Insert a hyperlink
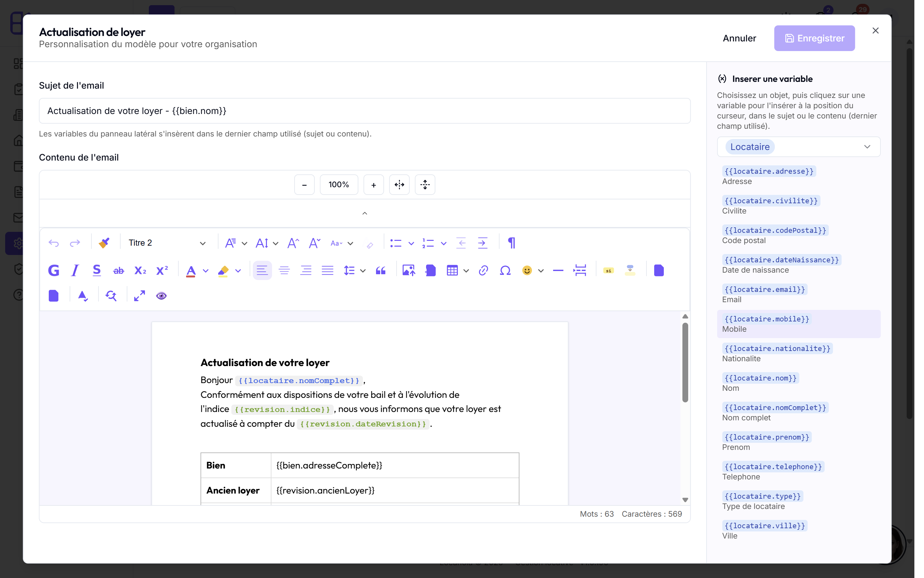Screen dimensions: 924x578 [x=483, y=271]
